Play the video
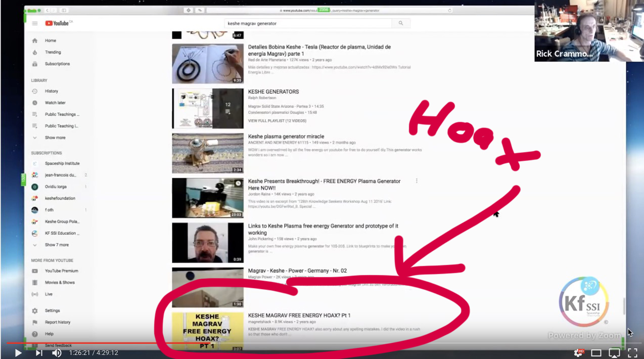 click(18, 353)
